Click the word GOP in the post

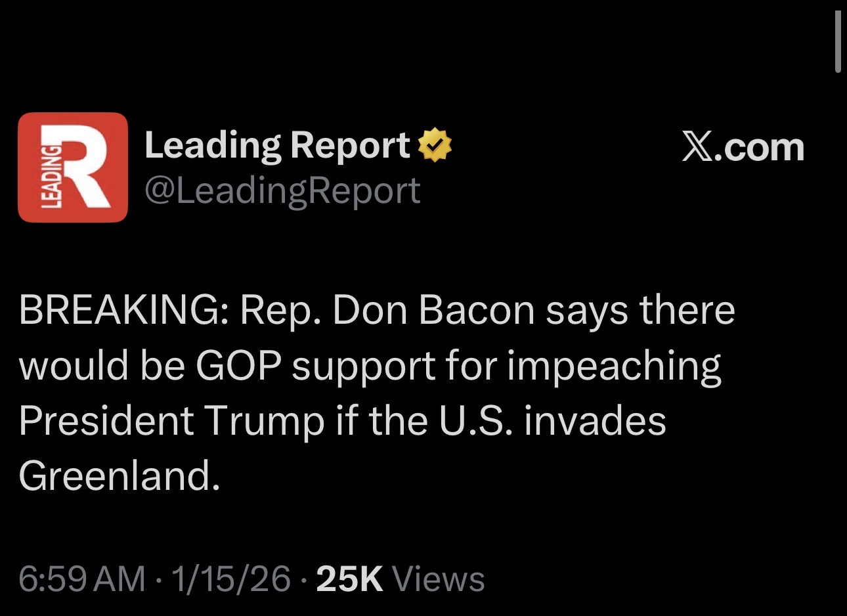pos(238,365)
